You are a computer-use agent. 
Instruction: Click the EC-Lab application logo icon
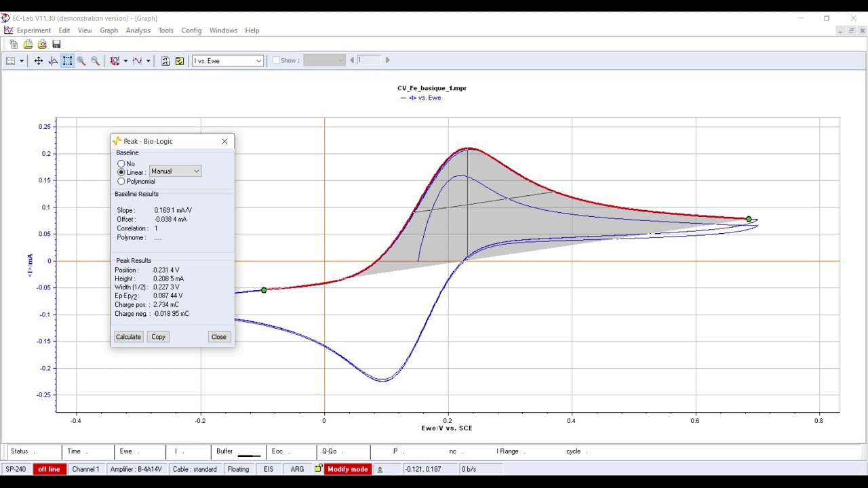click(x=5, y=18)
